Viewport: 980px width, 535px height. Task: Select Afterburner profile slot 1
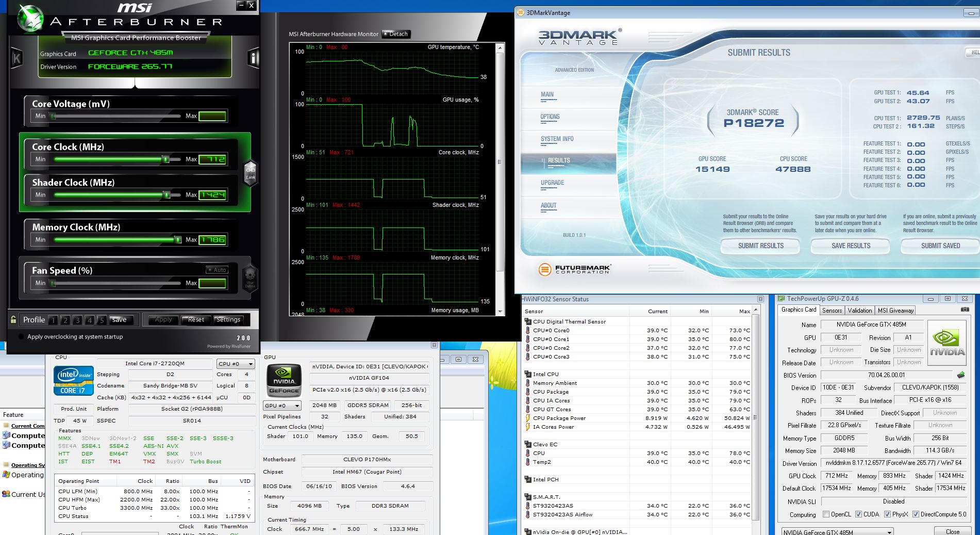(53, 320)
